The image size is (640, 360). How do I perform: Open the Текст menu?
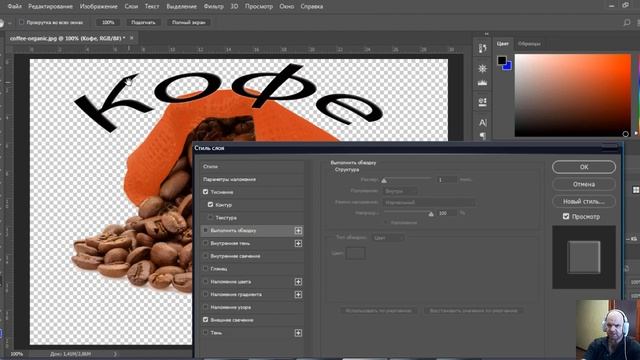click(152, 7)
